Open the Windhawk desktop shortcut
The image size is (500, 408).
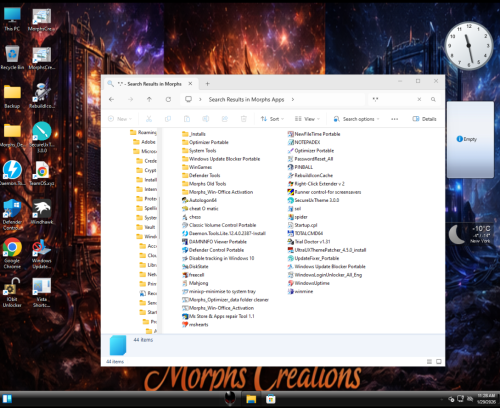(x=42, y=211)
